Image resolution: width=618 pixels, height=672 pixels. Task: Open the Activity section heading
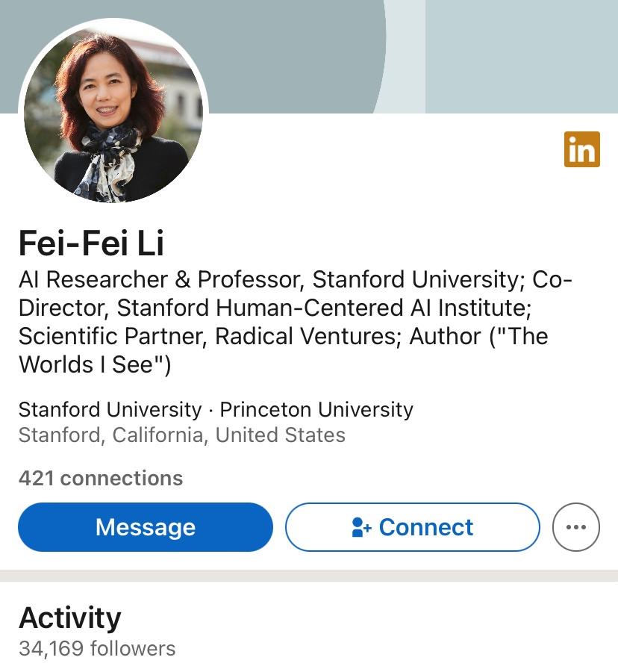coord(69,618)
